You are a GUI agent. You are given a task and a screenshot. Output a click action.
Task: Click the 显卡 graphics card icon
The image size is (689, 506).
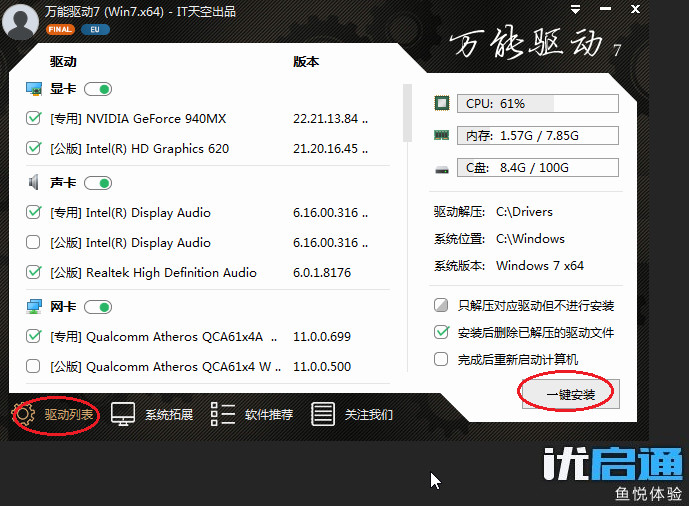34,89
